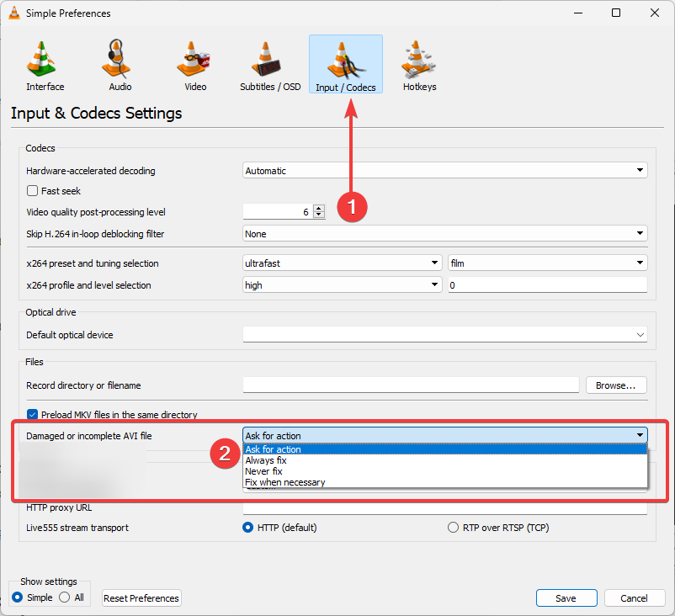Screen dimensions: 675x616
Task: Select 'Ask for action' list option
Action: tap(444, 449)
